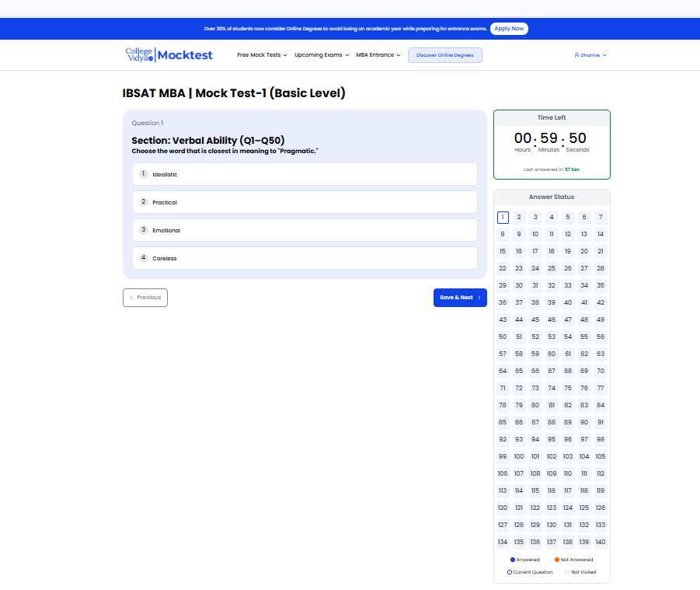Go to question 88

tap(552, 423)
